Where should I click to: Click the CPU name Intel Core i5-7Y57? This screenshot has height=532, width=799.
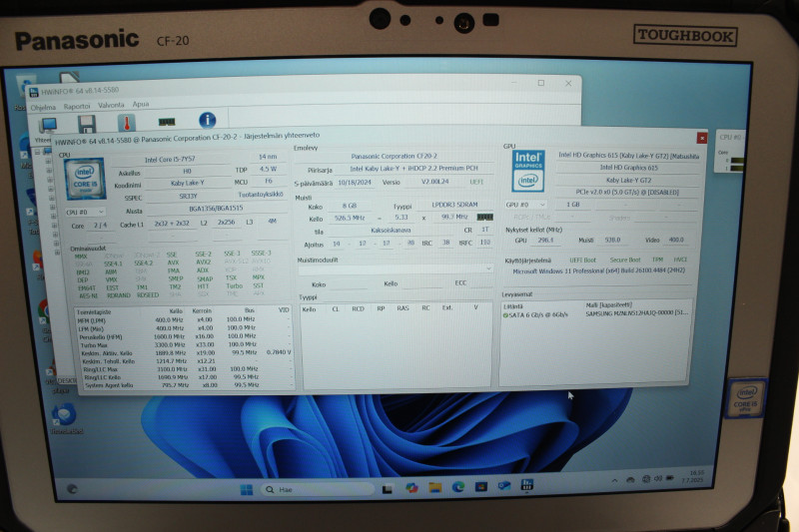(x=170, y=160)
